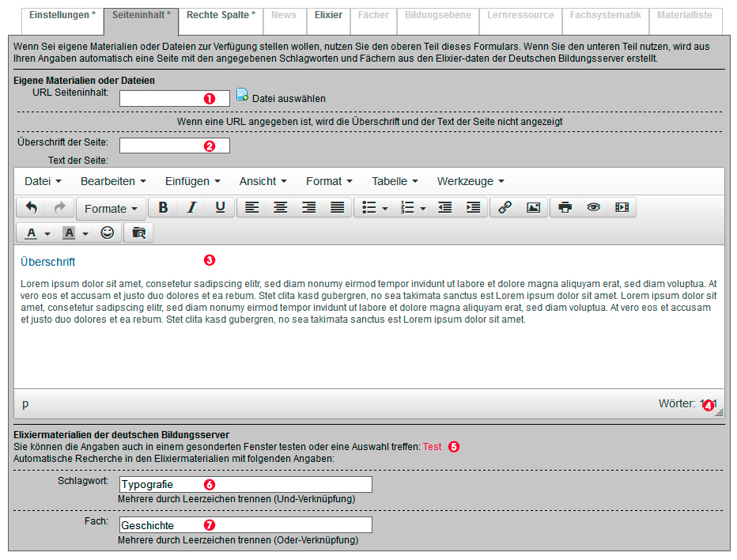Open the emoticons picker
Image resolution: width=737 pixels, height=560 pixels.
pos(108,233)
